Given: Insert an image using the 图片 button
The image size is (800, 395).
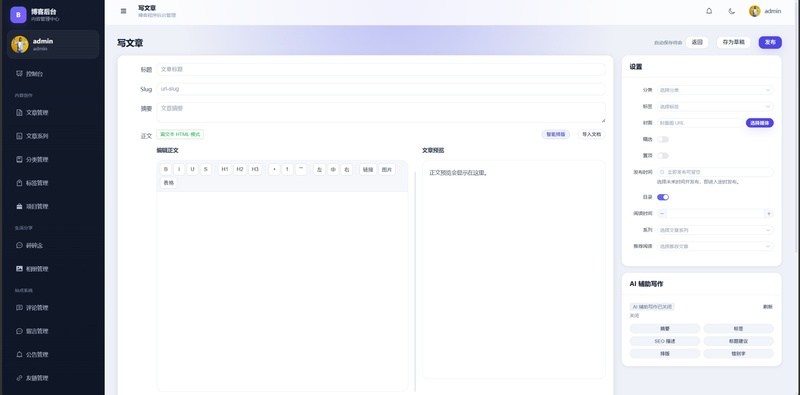Looking at the screenshot, I should click(x=387, y=169).
